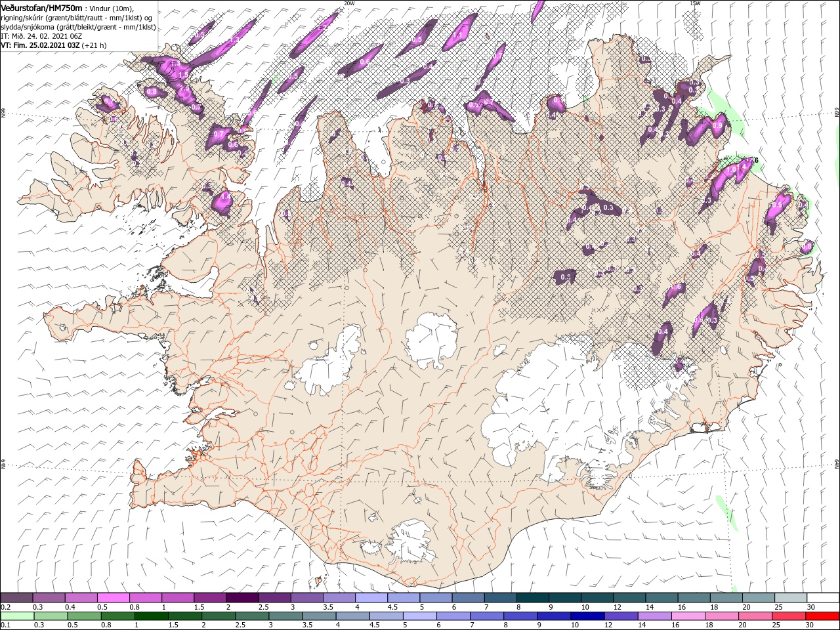Image resolution: width=840 pixels, height=630 pixels.
Task: Click the grayish-purple 0.2 snow swatch
Action: click(16, 598)
